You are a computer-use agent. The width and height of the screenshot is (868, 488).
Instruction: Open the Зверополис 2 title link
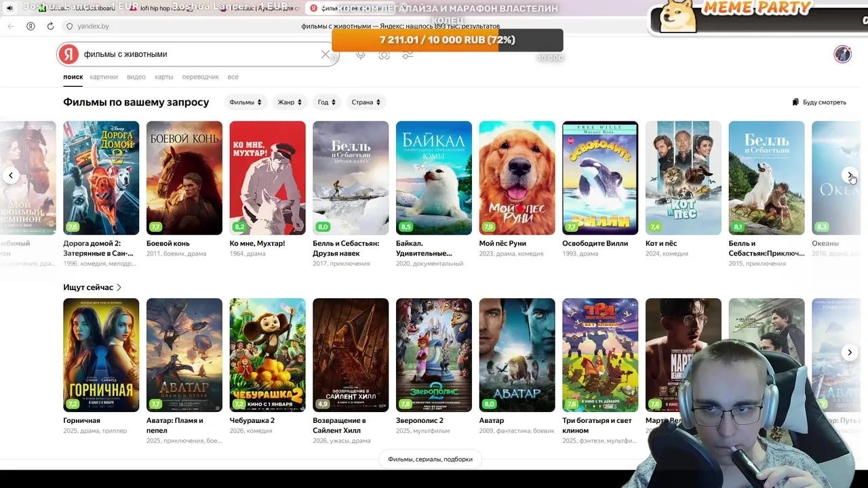coord(420,420)
